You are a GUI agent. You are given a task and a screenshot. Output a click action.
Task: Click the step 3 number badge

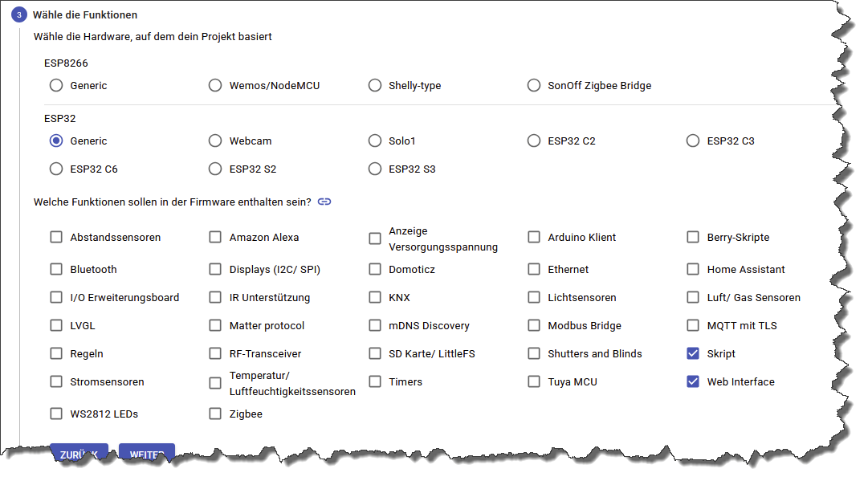pyautogui.click(x=18, y=14)
